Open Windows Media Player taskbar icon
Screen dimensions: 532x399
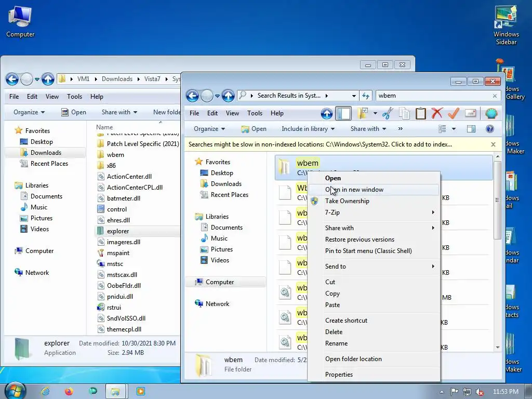point(140,392)
